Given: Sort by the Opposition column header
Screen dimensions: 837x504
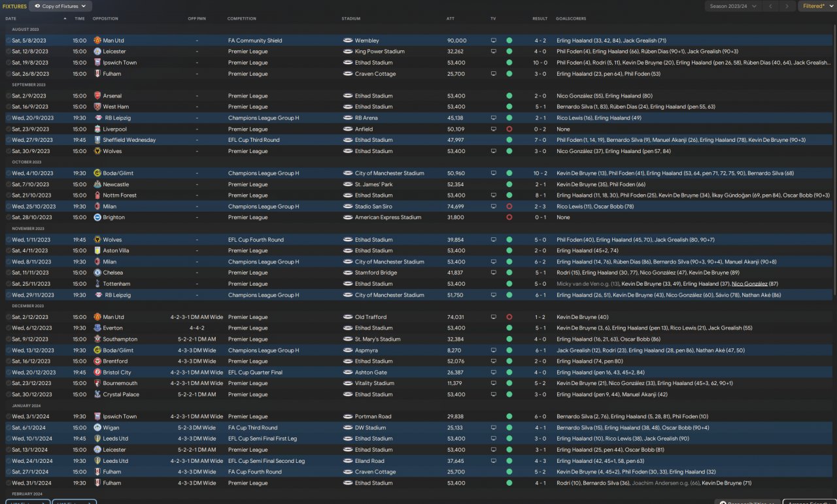Looking at the screenshot, I should (105, 18).
